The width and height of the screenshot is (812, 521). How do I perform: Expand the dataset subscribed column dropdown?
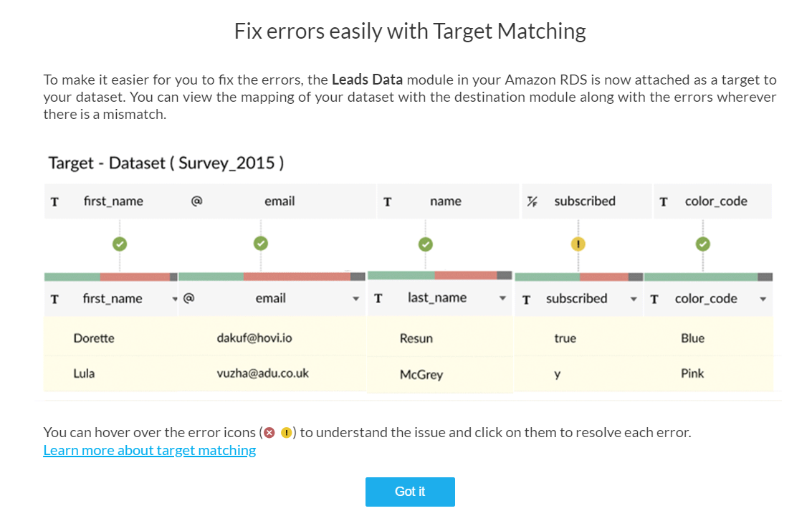tap(634, 300)
